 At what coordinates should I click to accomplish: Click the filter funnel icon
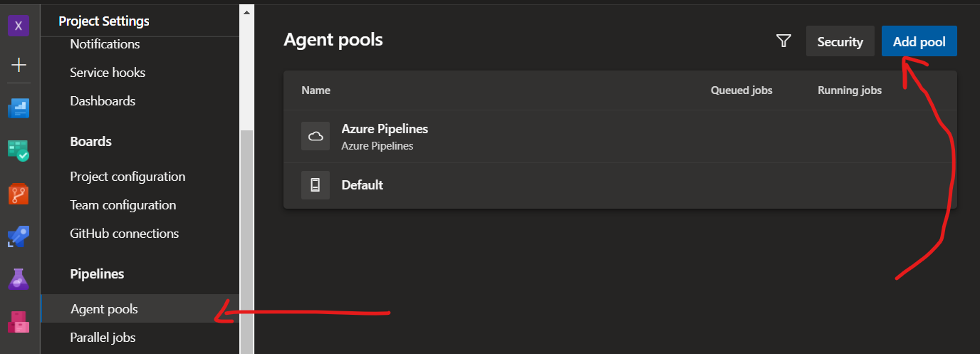783,41
